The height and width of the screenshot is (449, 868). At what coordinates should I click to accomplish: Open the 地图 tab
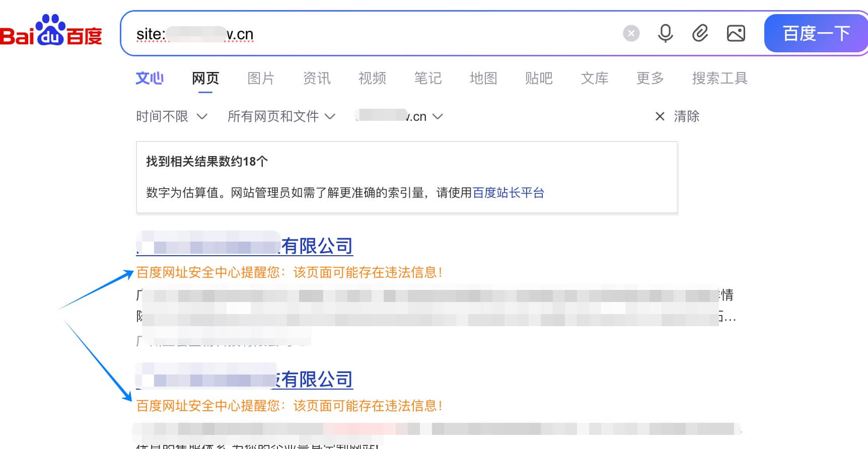pyautogui.click(x=483, y=78)
